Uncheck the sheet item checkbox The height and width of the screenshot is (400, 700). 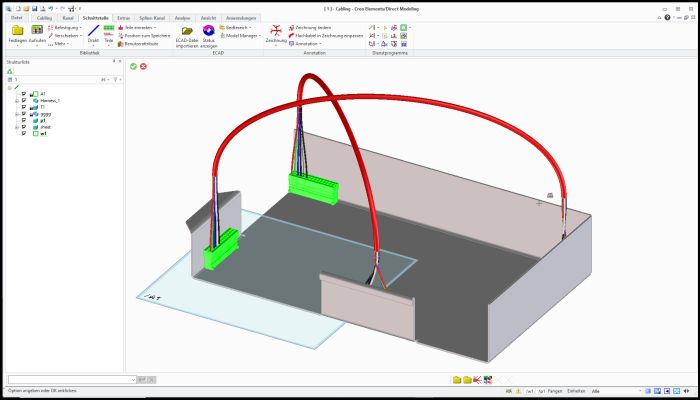24,127
